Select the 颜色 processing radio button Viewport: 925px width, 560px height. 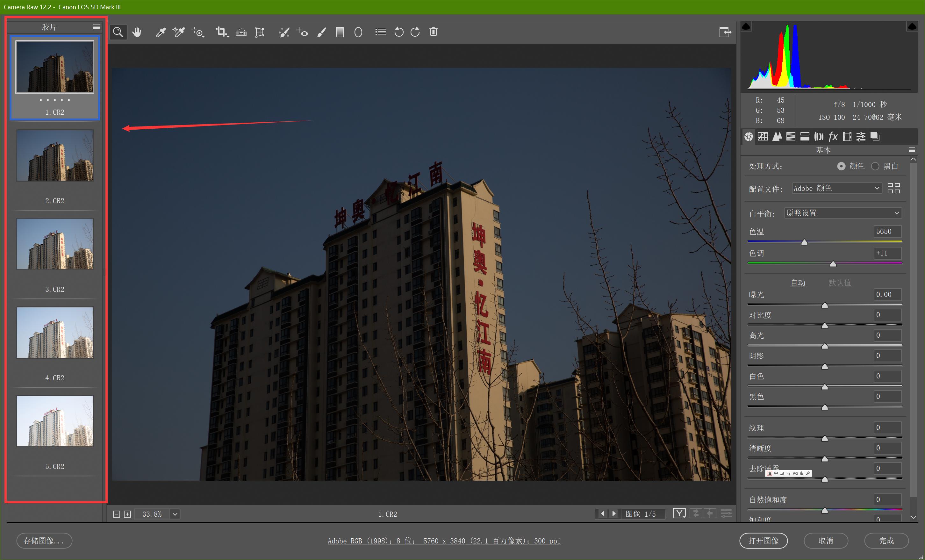(841, 166)
